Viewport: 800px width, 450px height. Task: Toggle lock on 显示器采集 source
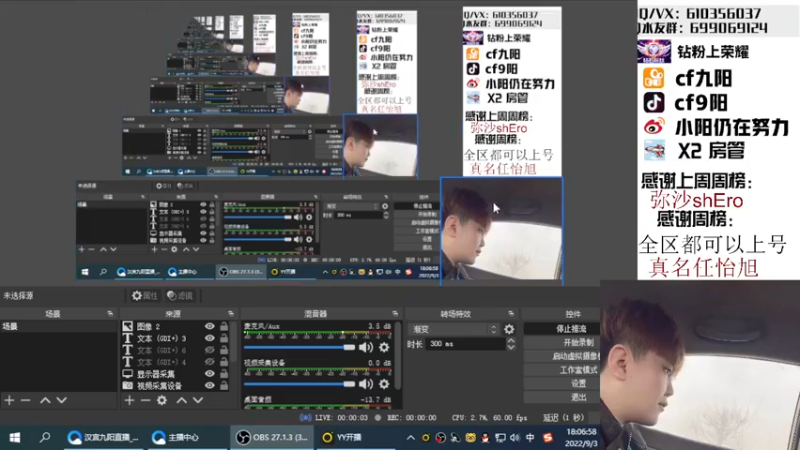pos(224,374)
